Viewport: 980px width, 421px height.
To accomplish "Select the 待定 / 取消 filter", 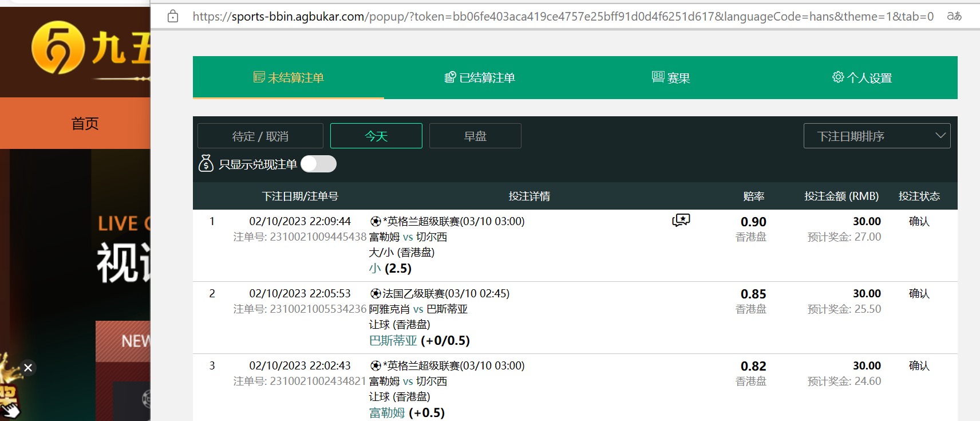I will [260, 136].
